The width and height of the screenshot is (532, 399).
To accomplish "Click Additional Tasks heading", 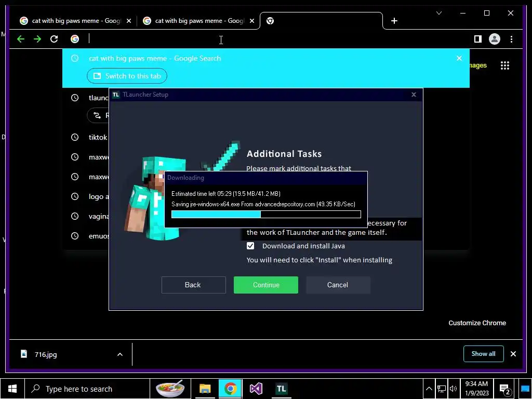I will (284, 154).
